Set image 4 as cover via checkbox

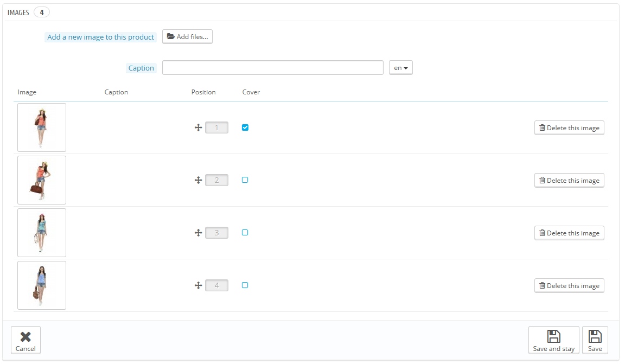tap(245, 285)
